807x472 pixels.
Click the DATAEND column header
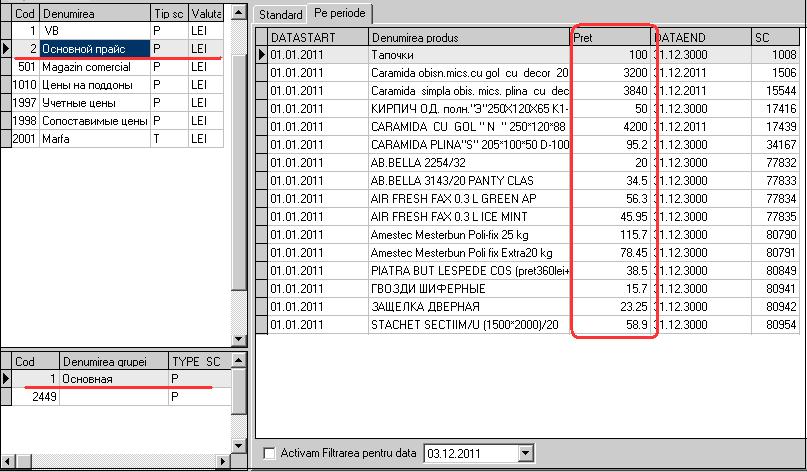(701, 37)
